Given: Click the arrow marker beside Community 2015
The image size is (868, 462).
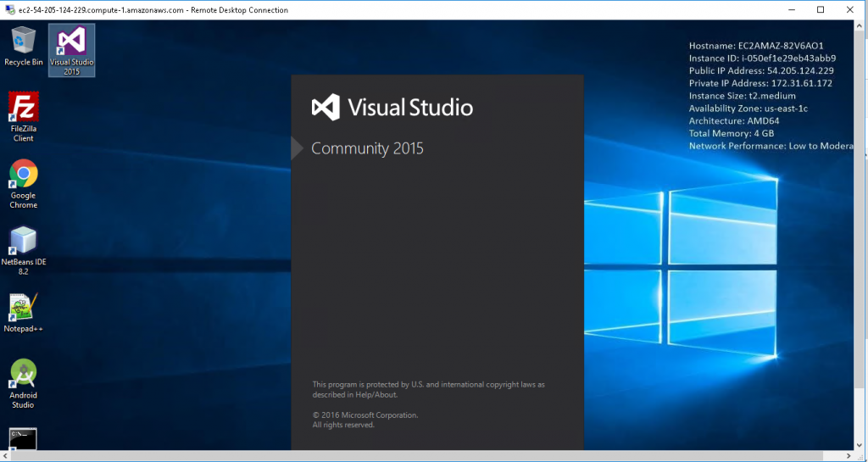Looking at the screenshot, I should point(297,149).
